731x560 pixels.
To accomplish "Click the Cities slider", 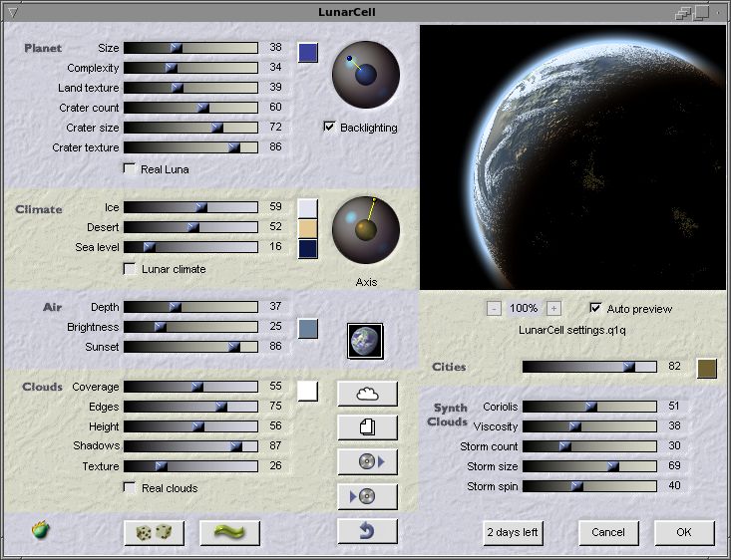I will pos(589,367).
